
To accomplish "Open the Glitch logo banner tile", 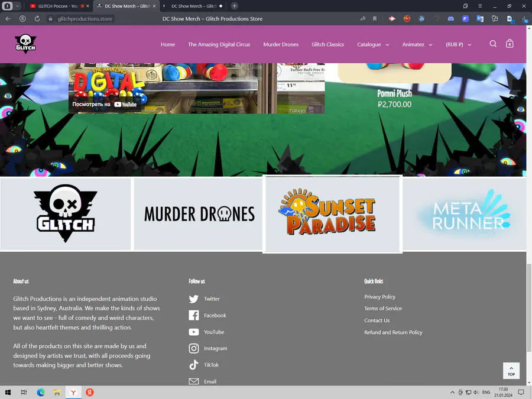I will [x=65, y=213].
